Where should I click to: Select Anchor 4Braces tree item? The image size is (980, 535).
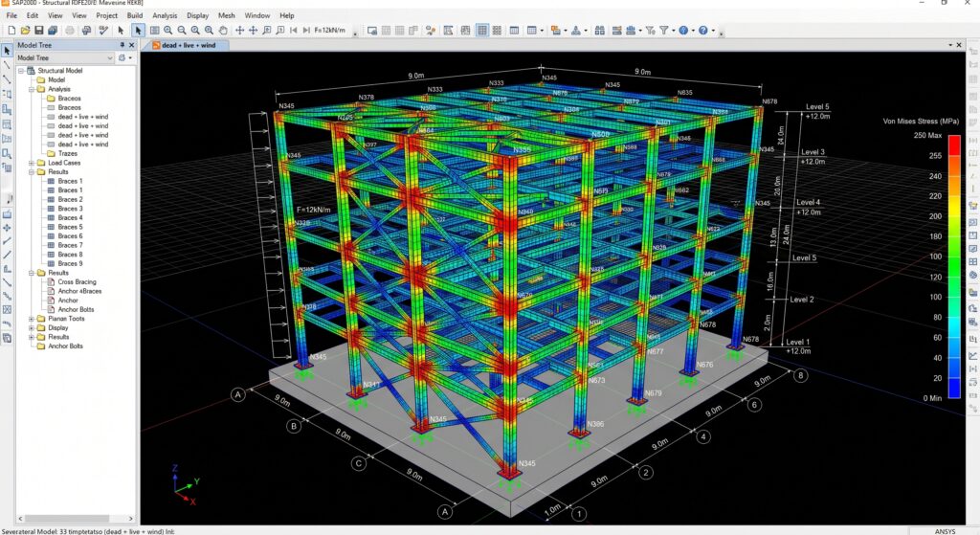tap(79, 291)
